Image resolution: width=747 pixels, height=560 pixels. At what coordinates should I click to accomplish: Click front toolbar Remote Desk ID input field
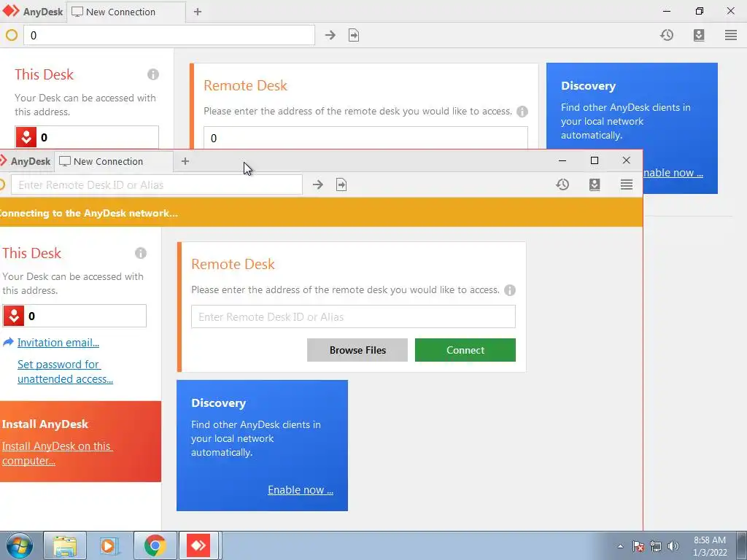(x=157, y=184)
